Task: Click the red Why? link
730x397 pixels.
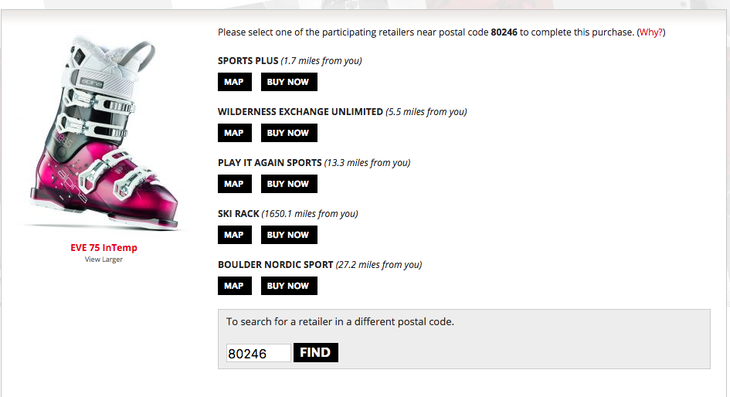Action: pos(651,32)
